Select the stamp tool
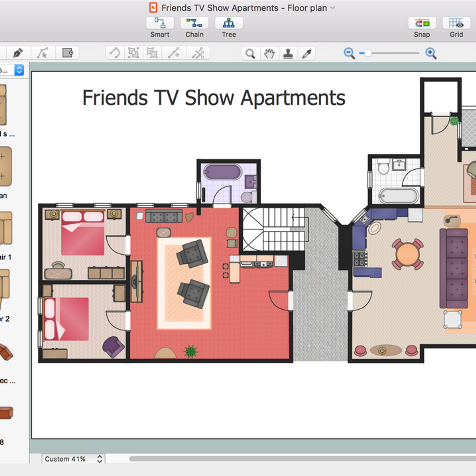476x476 pixels. [x=288, y=54]
